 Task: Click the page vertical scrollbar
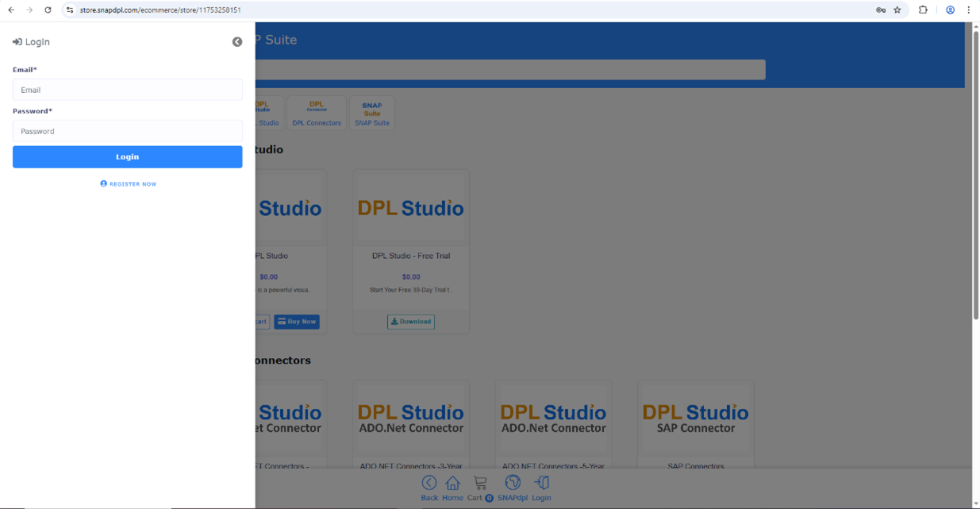[976, 262]
